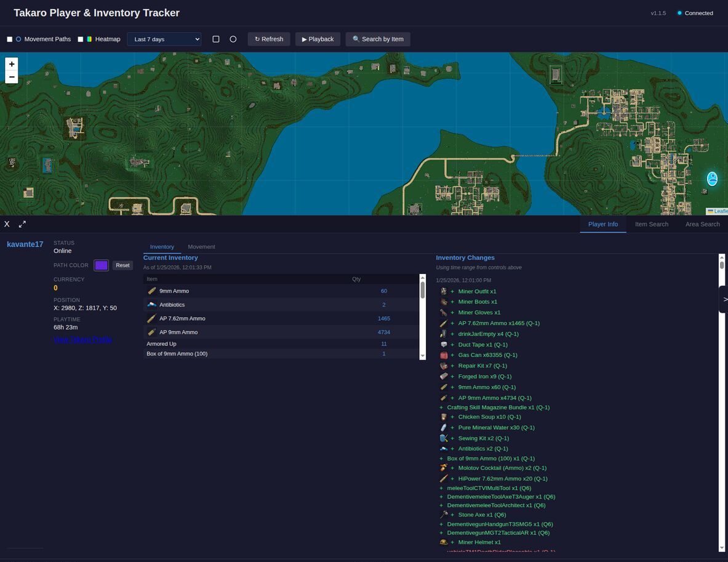
Task: Open the Last 7 days time range dropdown
Action: click(164, 39)
